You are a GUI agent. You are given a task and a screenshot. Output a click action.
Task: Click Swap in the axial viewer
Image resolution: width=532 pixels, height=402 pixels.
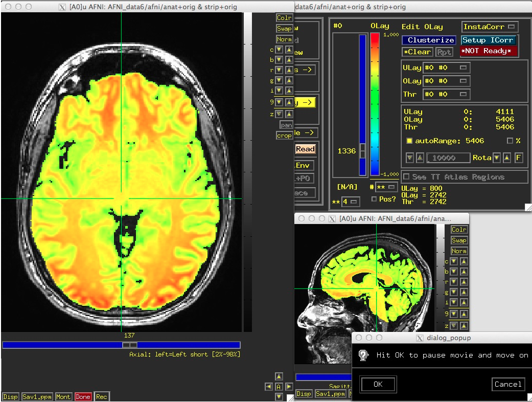[x=284, y=29]
